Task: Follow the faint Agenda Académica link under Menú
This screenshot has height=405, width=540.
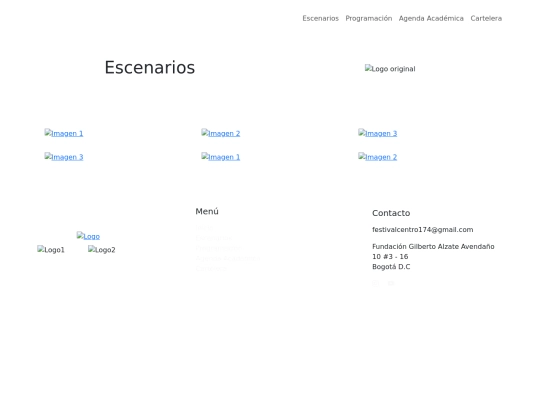Action: click(228, 258)
